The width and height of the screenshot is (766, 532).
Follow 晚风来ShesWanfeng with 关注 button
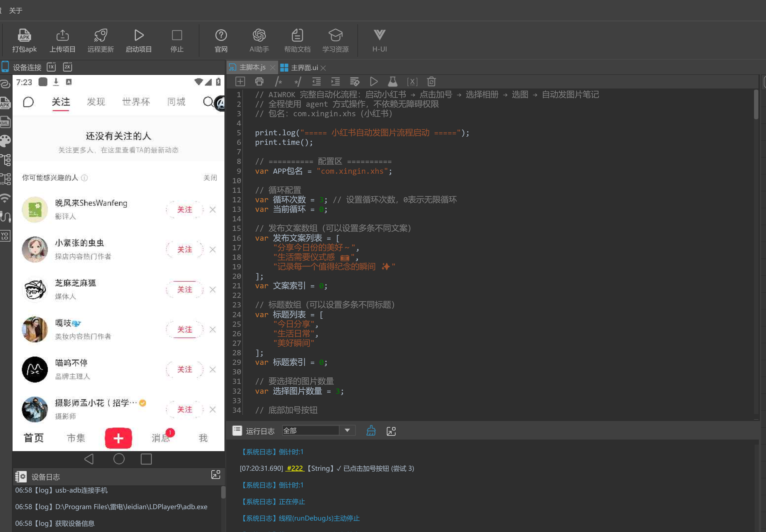[185, 209]
